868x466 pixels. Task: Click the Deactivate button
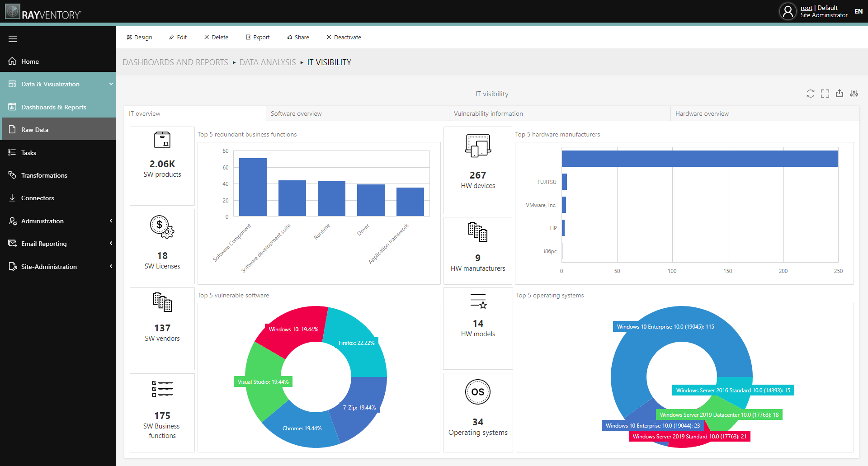[344, 38]
